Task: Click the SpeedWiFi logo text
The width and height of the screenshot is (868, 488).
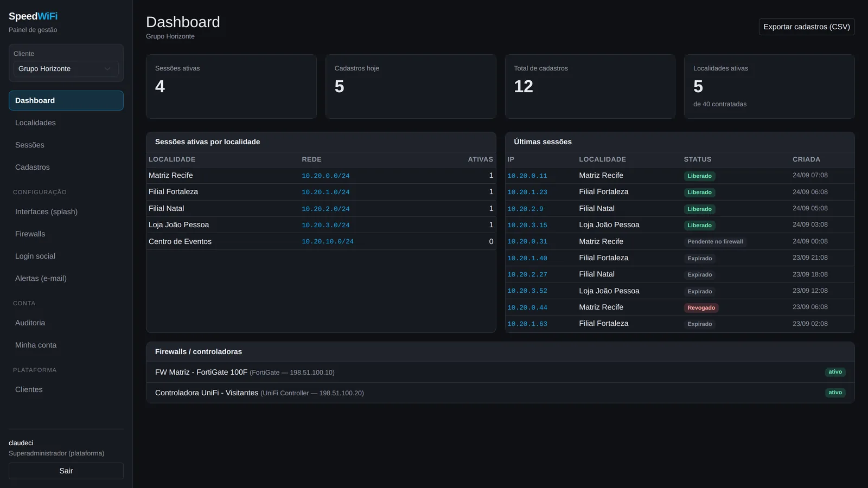Action: coord(33,16)
